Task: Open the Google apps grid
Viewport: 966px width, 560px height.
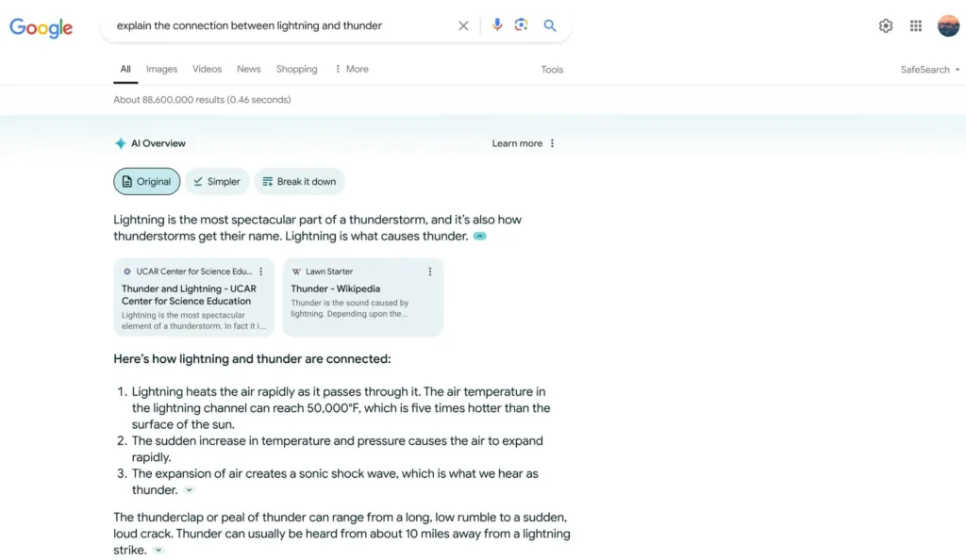Action: click(915, 25)
